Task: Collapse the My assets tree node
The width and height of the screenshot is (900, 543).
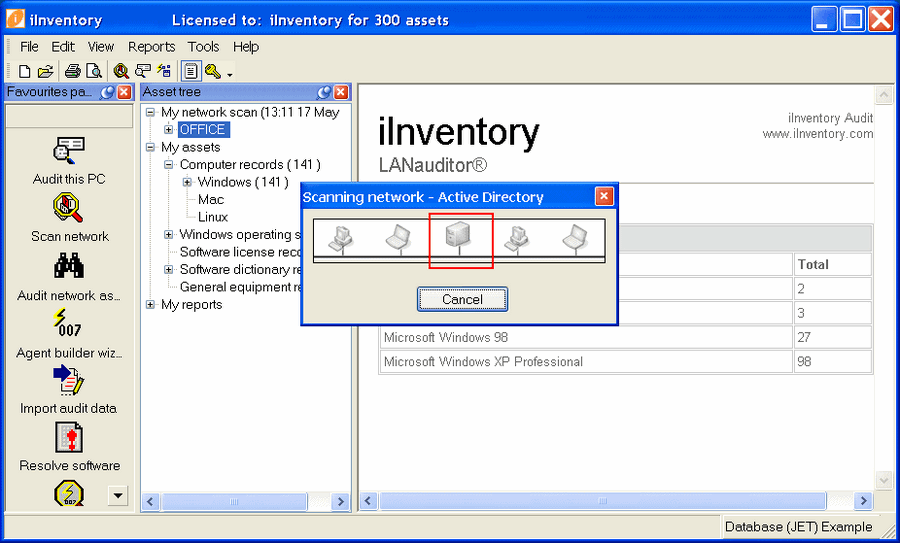Action: [x=150, y=148]
